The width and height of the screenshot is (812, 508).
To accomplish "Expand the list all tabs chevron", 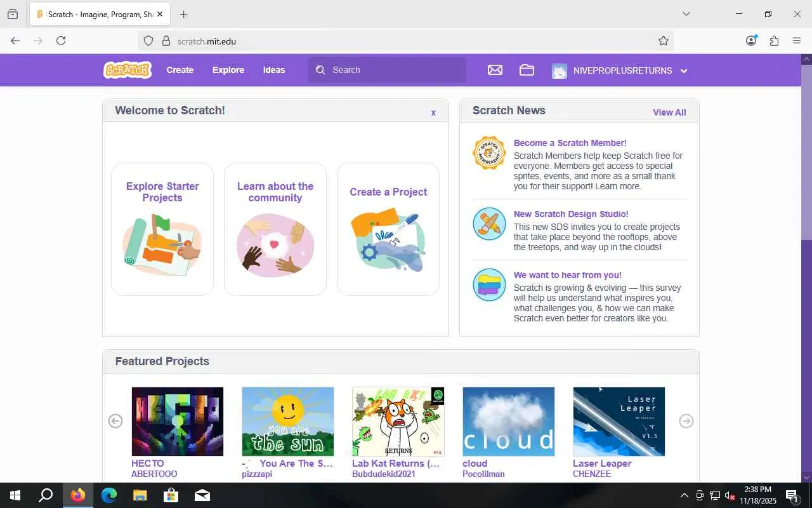I will 686,14.
